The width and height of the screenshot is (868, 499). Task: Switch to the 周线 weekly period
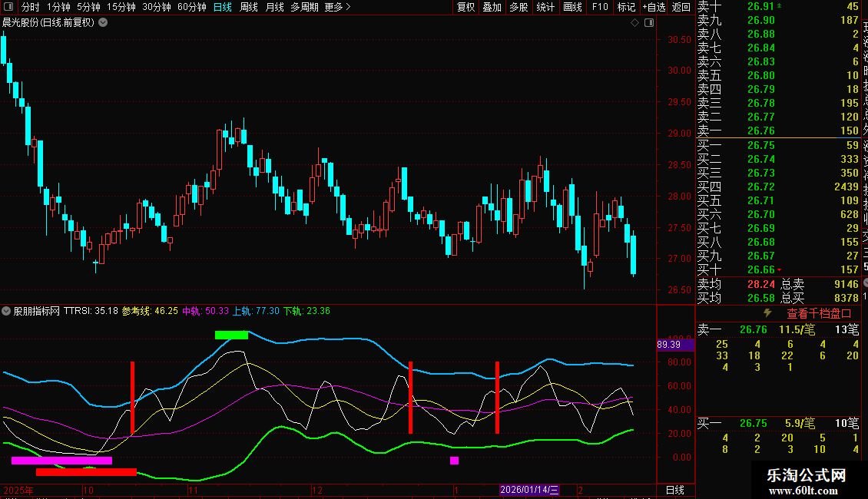(x=249, y=7)
